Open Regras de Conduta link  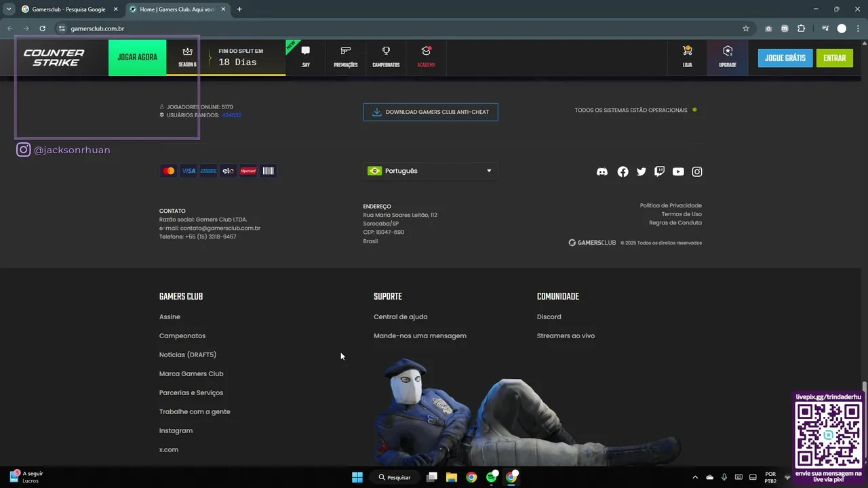click(675, 223)
